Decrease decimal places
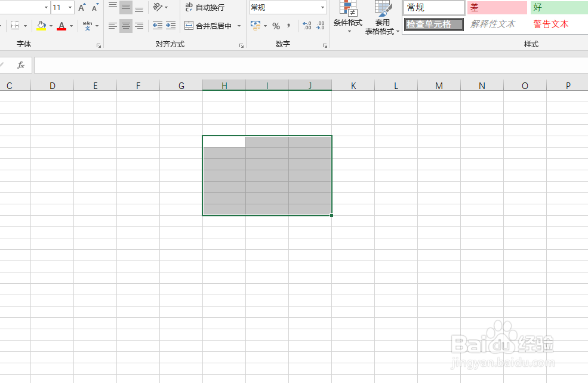Viewport: 588px width, 383px height. tap(321, 26)
